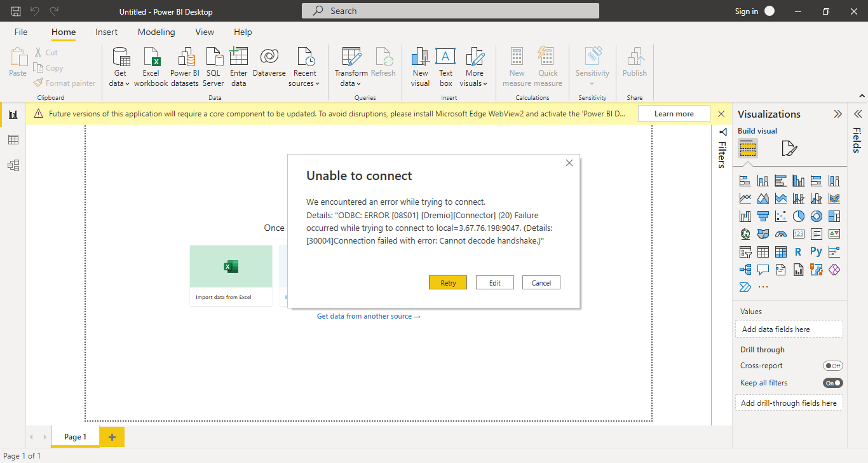
Task: Switch to Data view in left sidebar
Action: [x=13, y=140]
